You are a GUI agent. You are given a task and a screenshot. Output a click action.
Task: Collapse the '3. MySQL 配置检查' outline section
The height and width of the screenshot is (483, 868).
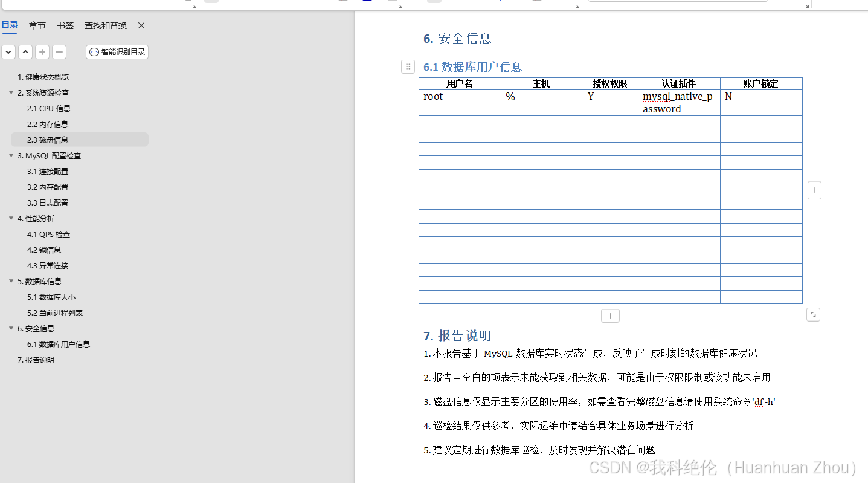point(10,155)
